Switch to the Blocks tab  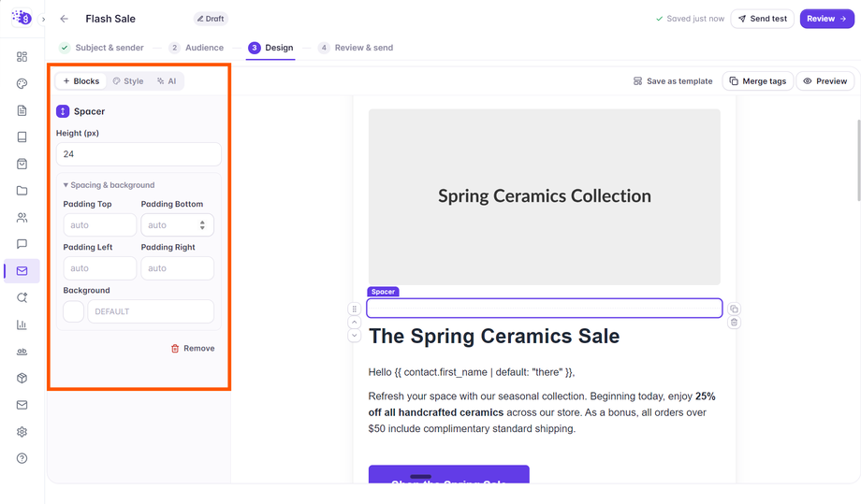(x=80, y=81)
